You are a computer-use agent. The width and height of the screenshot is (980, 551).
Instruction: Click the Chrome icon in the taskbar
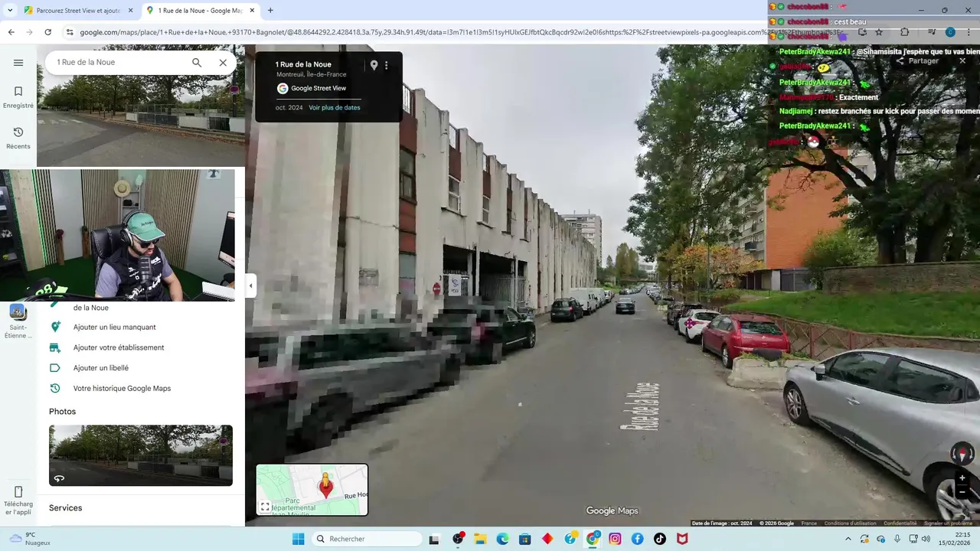click(593, 539)
